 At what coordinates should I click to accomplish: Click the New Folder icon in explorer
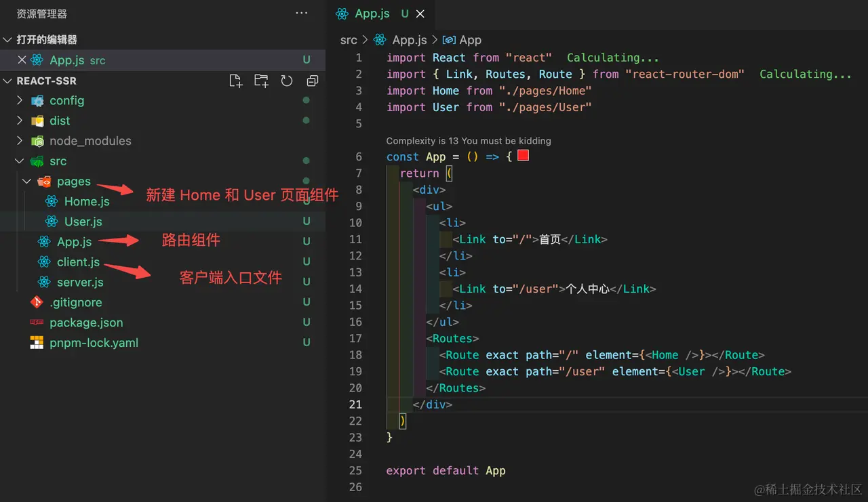(x=261, y=81)
